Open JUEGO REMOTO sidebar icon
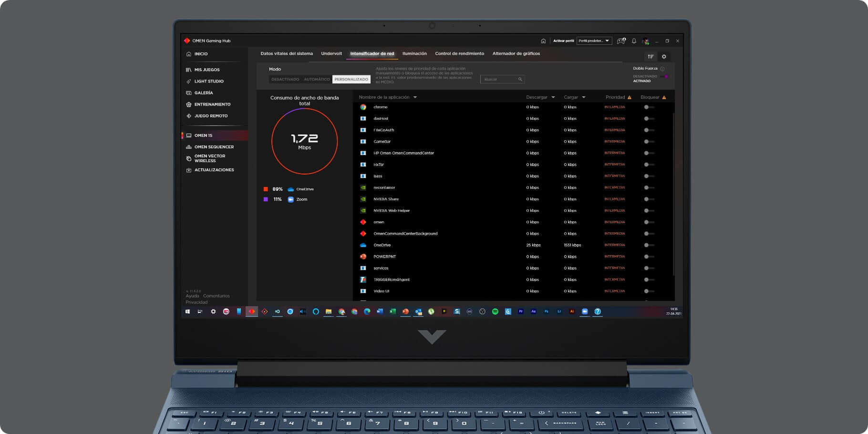 point(189,116)
